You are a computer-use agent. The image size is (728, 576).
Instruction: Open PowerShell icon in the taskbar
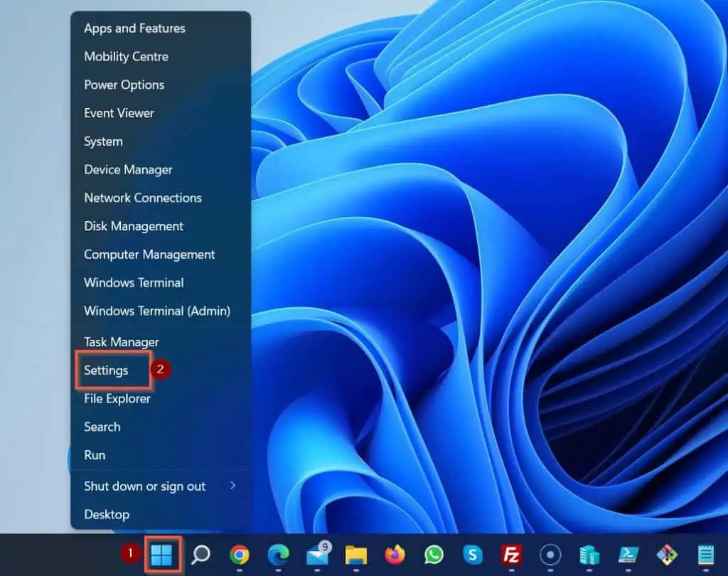628,554
